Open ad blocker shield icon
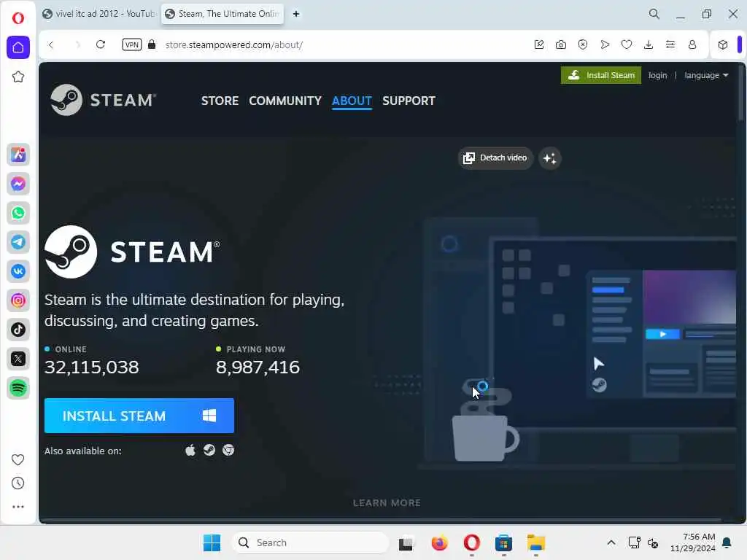The width and height of the screenshot is (747, 560). point(583,44)
